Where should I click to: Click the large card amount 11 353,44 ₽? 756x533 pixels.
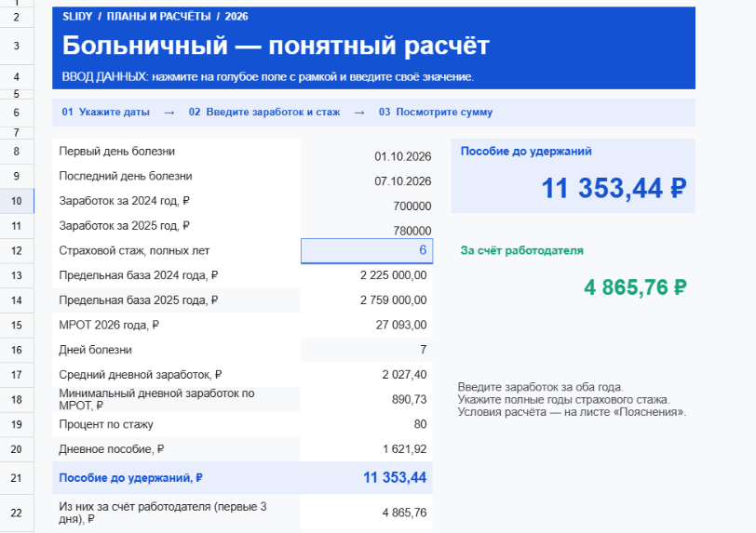coord(614,188)
